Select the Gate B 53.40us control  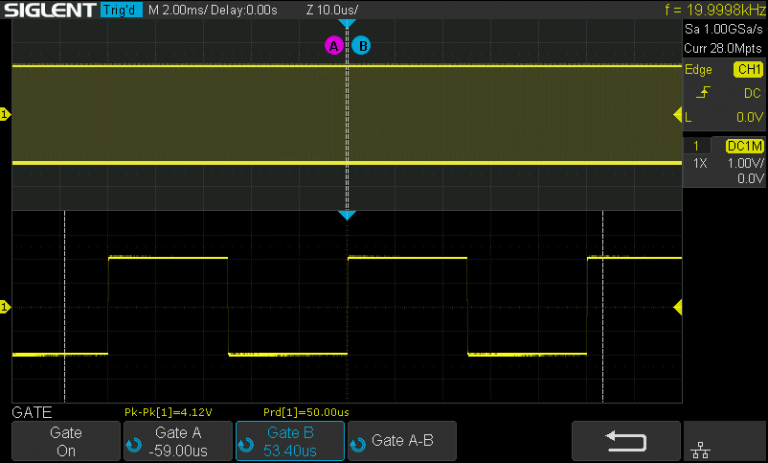[289, 441]
